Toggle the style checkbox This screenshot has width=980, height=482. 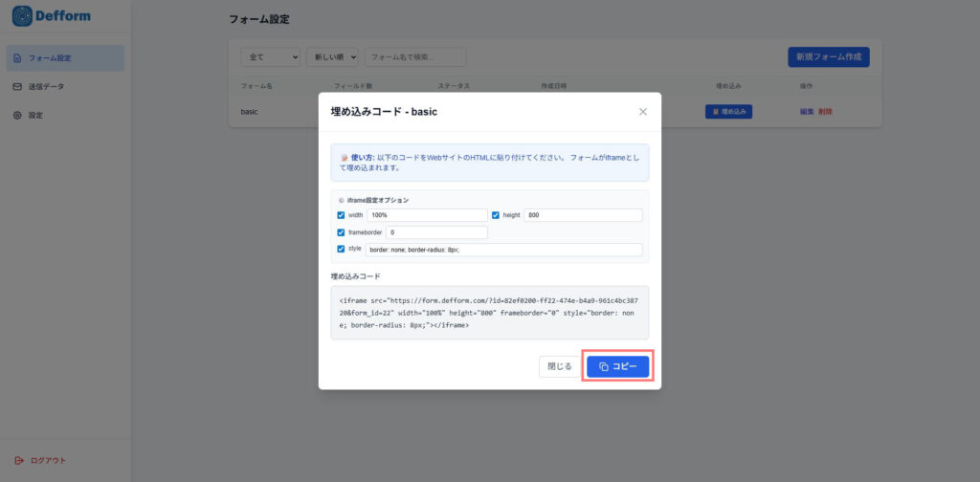[x=341, y=249]
